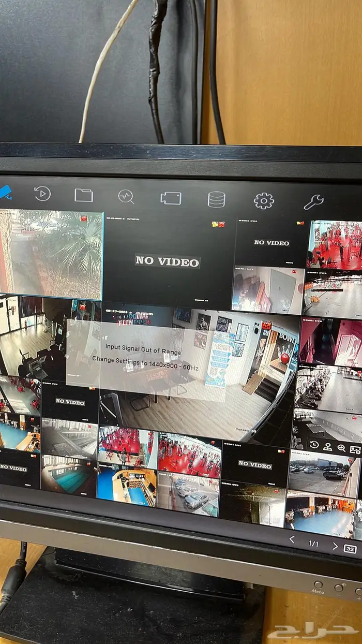Open image settings in the feed quick toolbar

355,450
